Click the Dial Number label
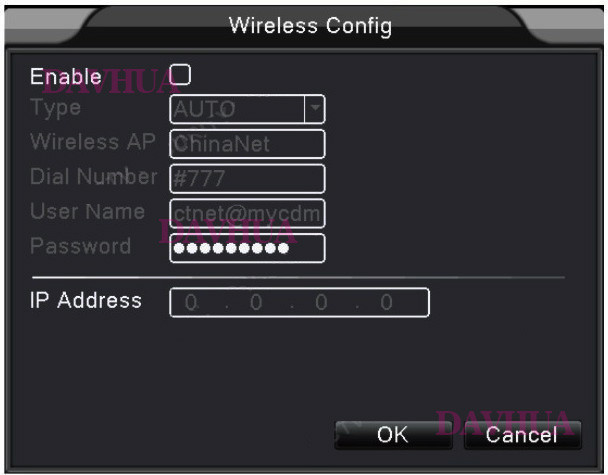This screenshot has width=608, height=475. coord(93,177)
